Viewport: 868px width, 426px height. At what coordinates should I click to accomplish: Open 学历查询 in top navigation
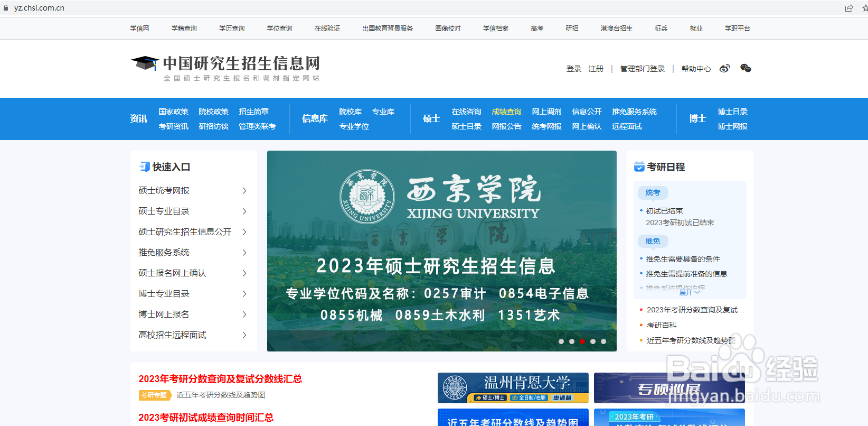point(232,29)
